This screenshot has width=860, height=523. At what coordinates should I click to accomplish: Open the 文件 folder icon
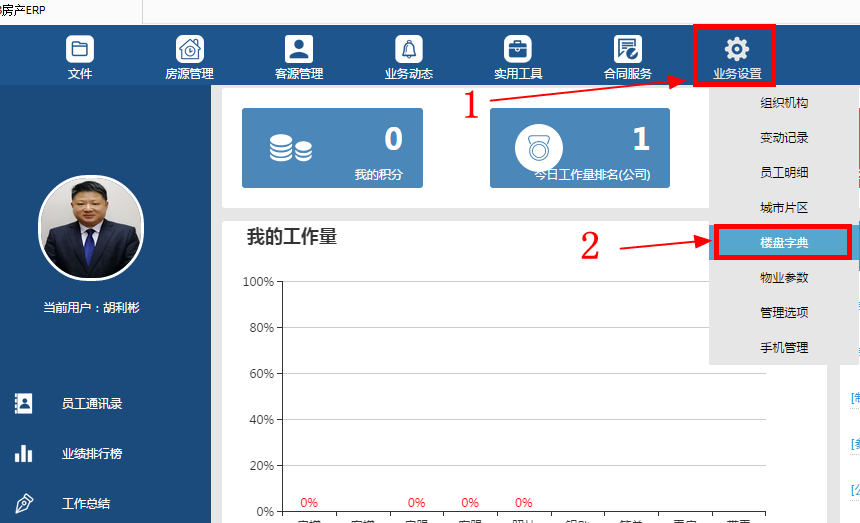tap(79, 49)
